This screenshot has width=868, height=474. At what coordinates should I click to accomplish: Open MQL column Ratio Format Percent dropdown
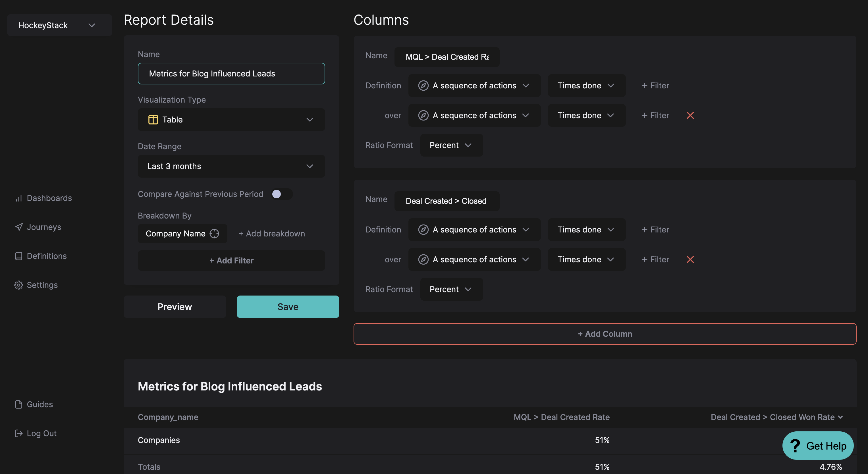[x=451, y=145]
